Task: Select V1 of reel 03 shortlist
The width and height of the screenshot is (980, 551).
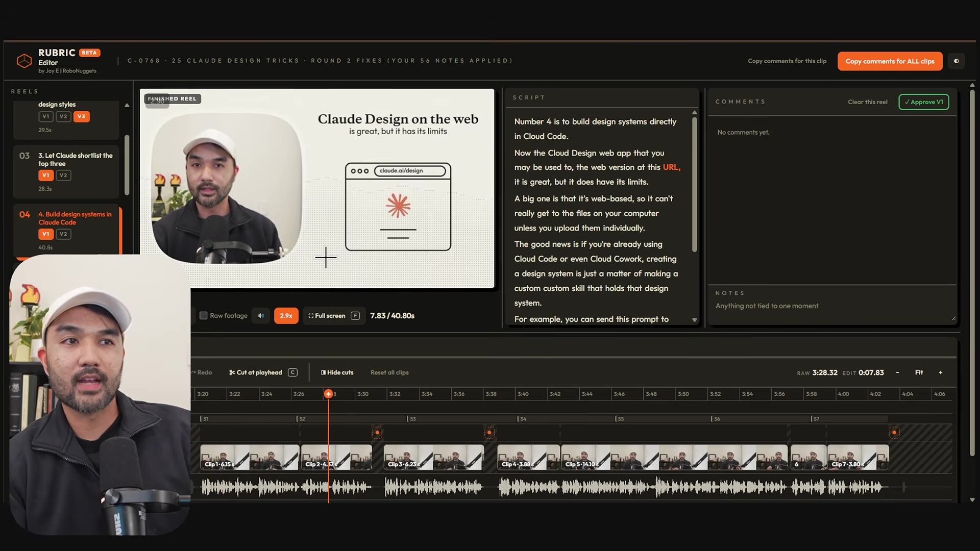Action: (46, 175)
